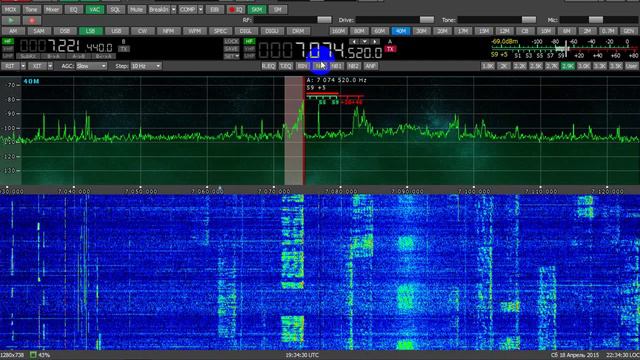Viewport: 640px width, 360px height.
Task: Click the red record button beside play
Action: pos(32,20)
